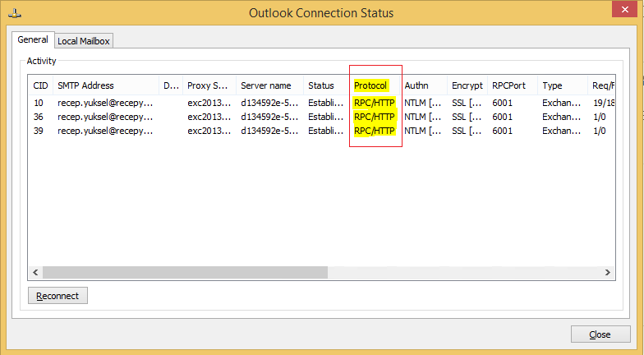Image resolution: width=644 pixels, height=355 pixels.
Task: Select exc2013... proxy in CID 10 row
Action: [209, 103]
